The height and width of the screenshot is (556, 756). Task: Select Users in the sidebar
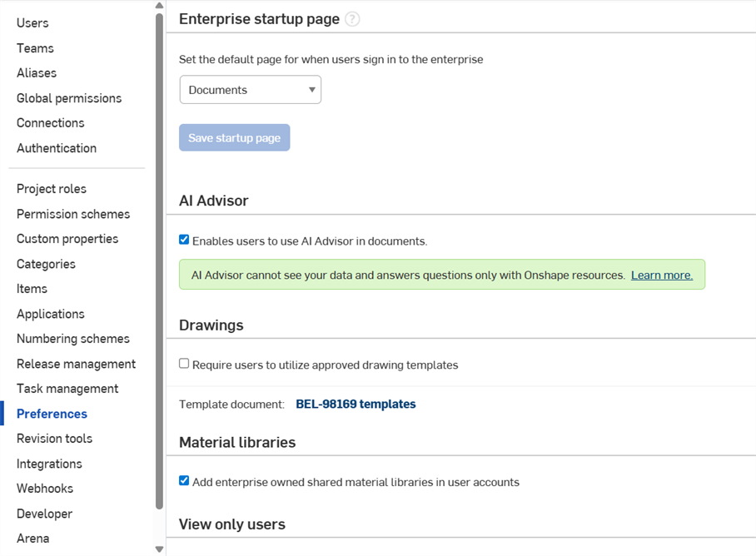pyautogui.click(x=32, y=22)
